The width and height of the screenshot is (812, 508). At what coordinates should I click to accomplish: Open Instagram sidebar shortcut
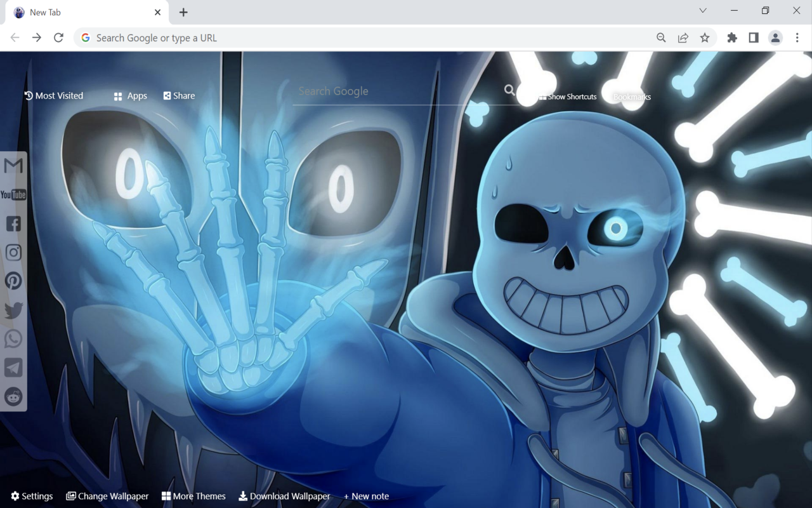pyautogui.click(x=13, y=253)
